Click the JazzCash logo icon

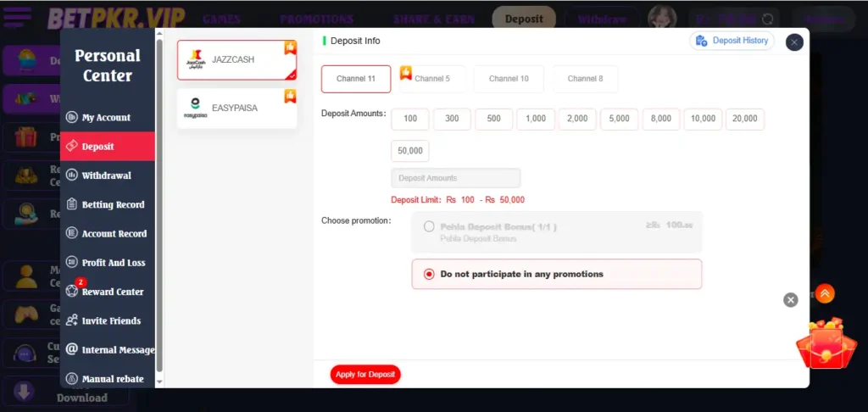[x=196, y=59]
